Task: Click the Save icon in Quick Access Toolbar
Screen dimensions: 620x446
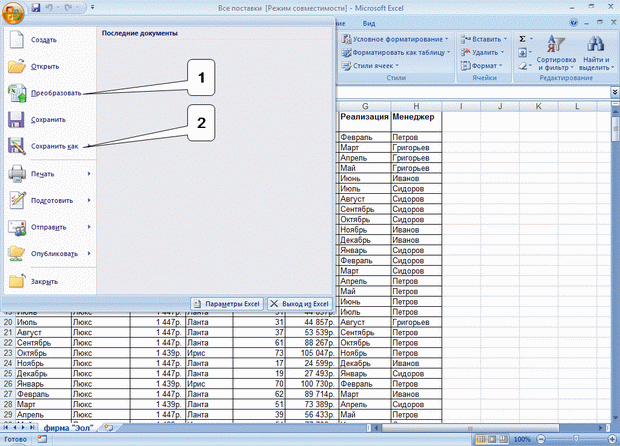Action: pos(36,8)
